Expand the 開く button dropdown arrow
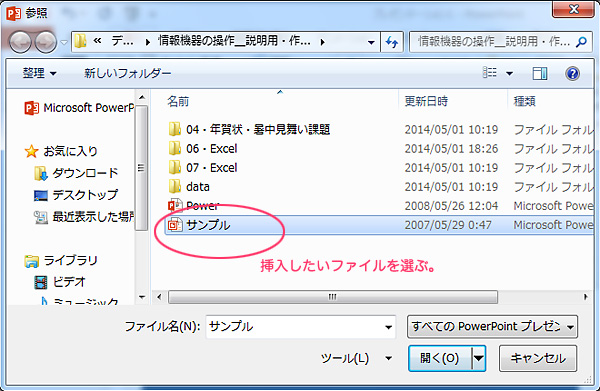The image size is (600, 391). click(x=479, y=358)
